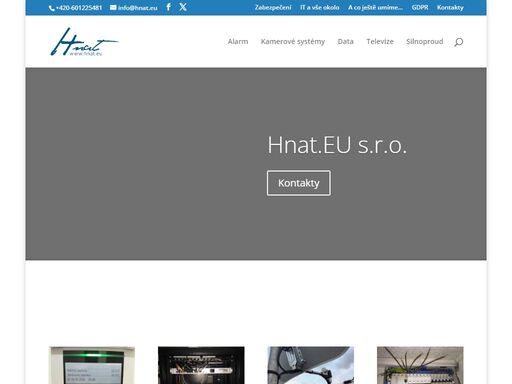Image resolution: width=512 pixels, height=384 pixels.
Task: Open Kamerové systémy menu item
Action: pos(293,42)
